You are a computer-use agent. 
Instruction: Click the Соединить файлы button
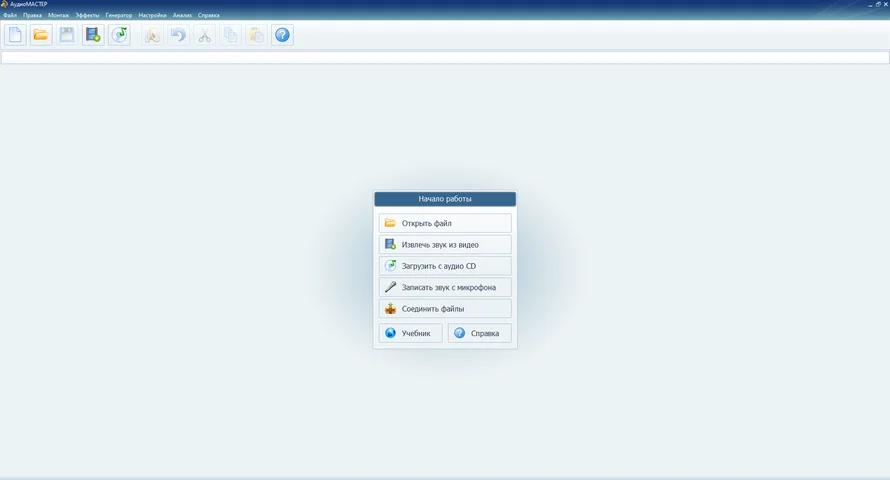(445, 309)
